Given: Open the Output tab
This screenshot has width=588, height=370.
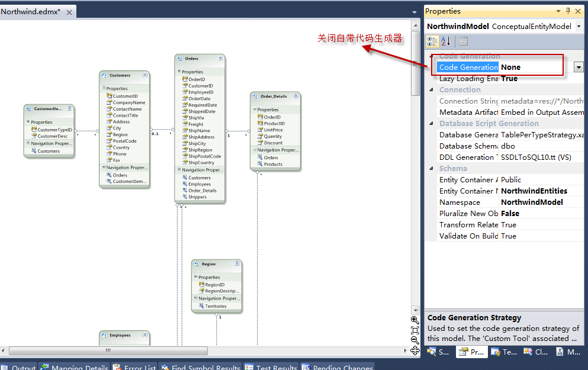Looking at the screenshot, I should (19, 366).
